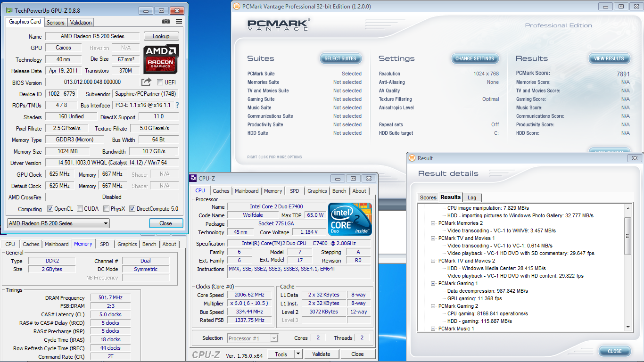This screenshot has width=644, height=362.
Task: Click the HDD Suite row in Suites
Action: (305, 133)
